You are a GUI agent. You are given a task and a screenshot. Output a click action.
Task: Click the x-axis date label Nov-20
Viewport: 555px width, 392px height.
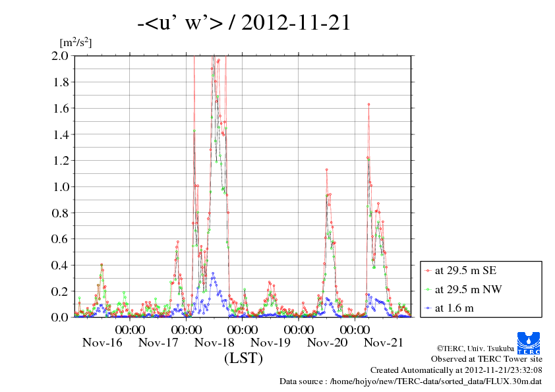pos(328,343)
